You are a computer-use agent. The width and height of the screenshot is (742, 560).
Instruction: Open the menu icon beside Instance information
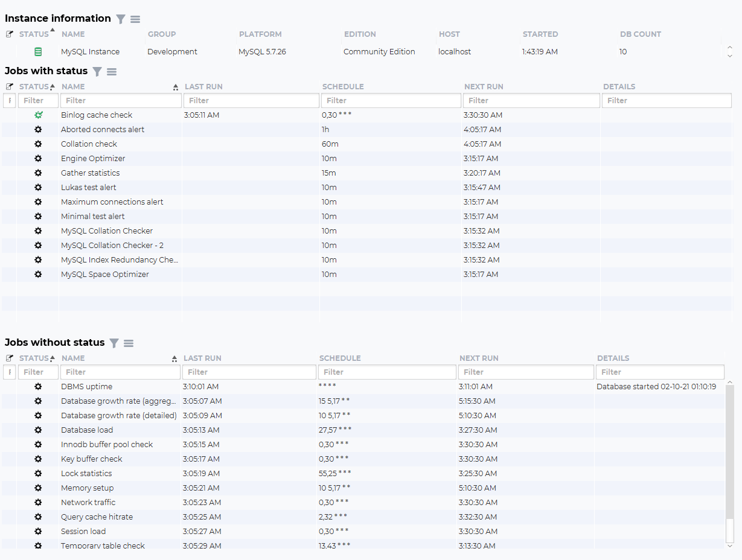tap(135, 19)
